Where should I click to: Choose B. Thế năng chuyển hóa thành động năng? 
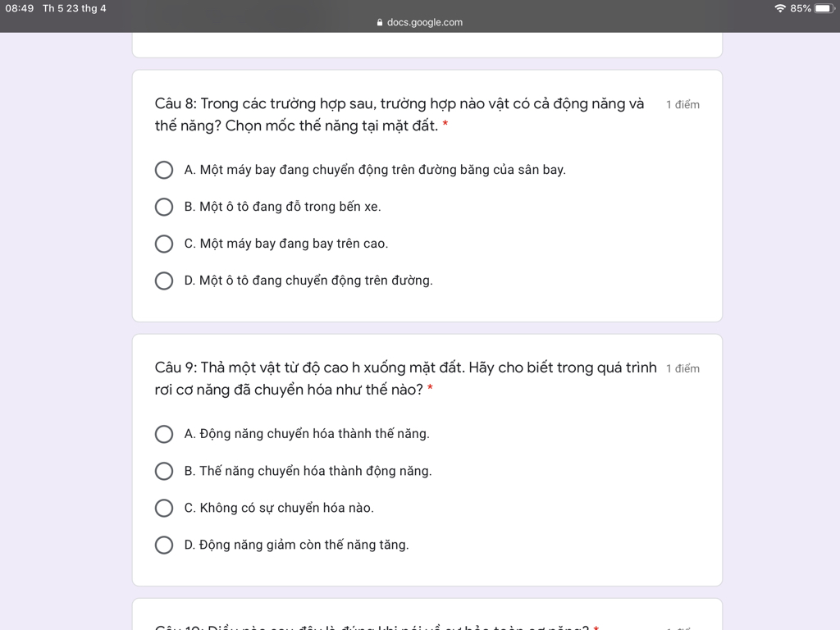(164, 471)
